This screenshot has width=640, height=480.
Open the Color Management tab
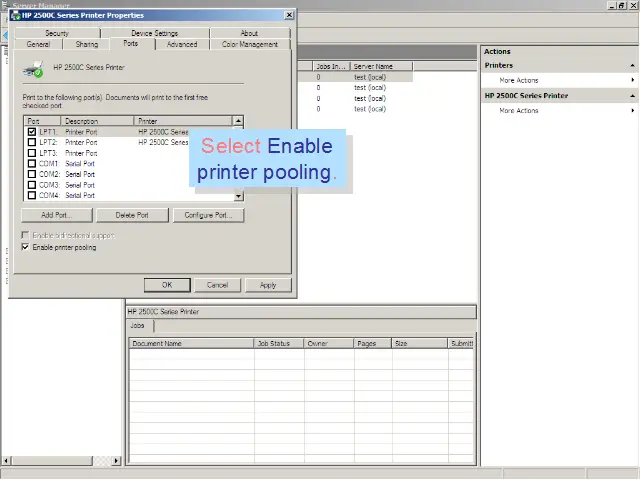click(250, 44)
